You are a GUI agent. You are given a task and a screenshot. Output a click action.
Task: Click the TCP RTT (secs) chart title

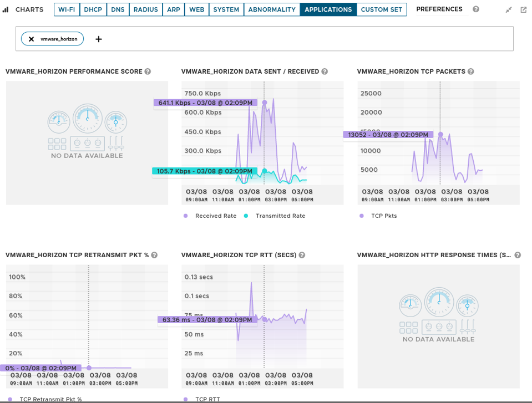click(239, 255)
